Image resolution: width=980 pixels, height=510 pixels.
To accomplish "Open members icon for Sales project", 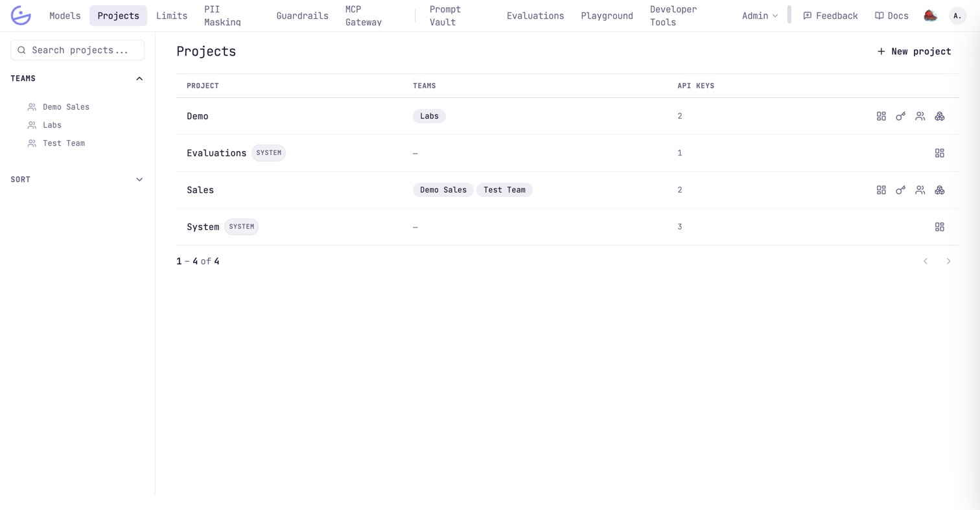I will 920,191.
